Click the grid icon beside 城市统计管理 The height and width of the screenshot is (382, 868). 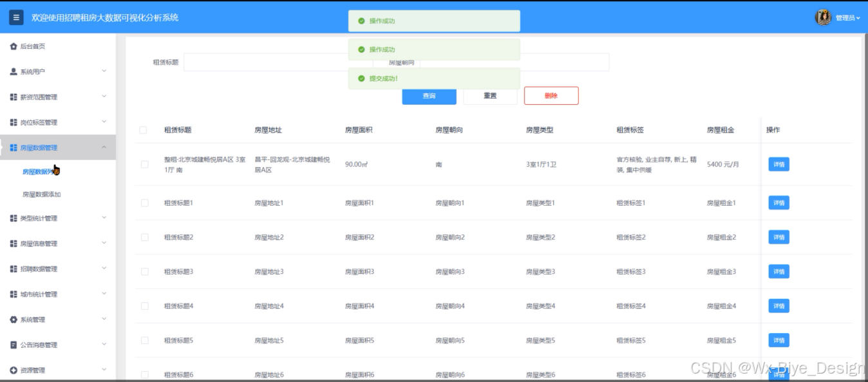pyautogui.click(x=14, y=295)
